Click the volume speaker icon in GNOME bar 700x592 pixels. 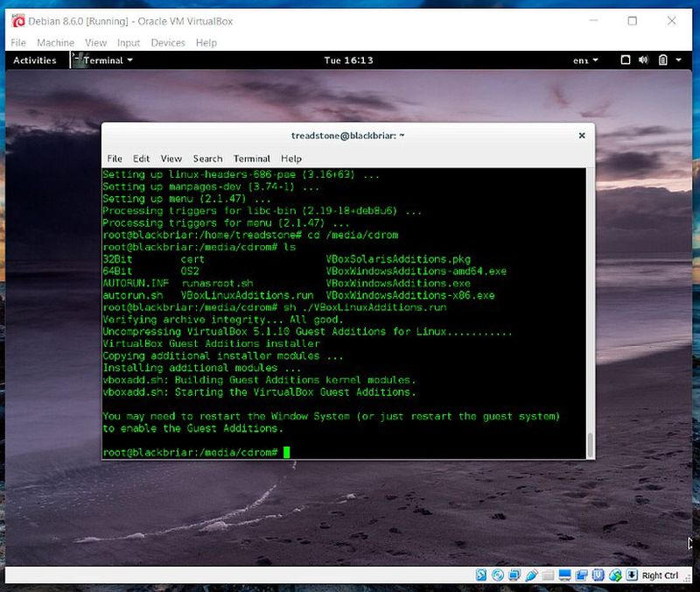click(x=643, y=60)
